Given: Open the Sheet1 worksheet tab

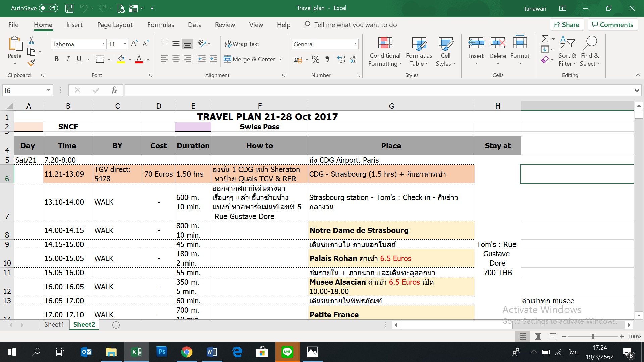Looking at the screenshot, I should pos(54,324).
